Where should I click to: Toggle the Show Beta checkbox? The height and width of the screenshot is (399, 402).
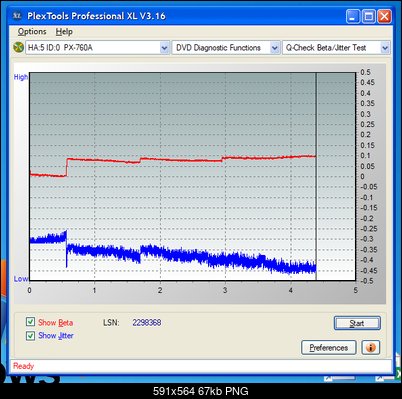click(x=30, y=322)
